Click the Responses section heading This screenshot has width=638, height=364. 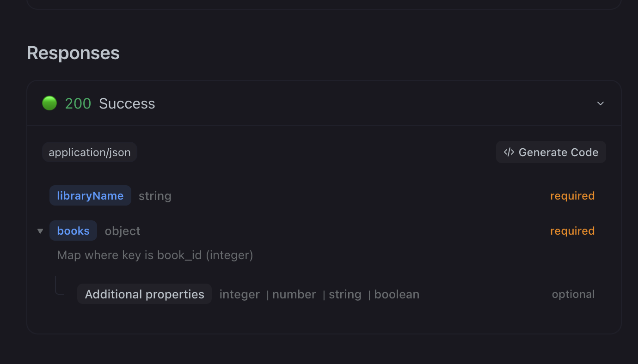73,53
